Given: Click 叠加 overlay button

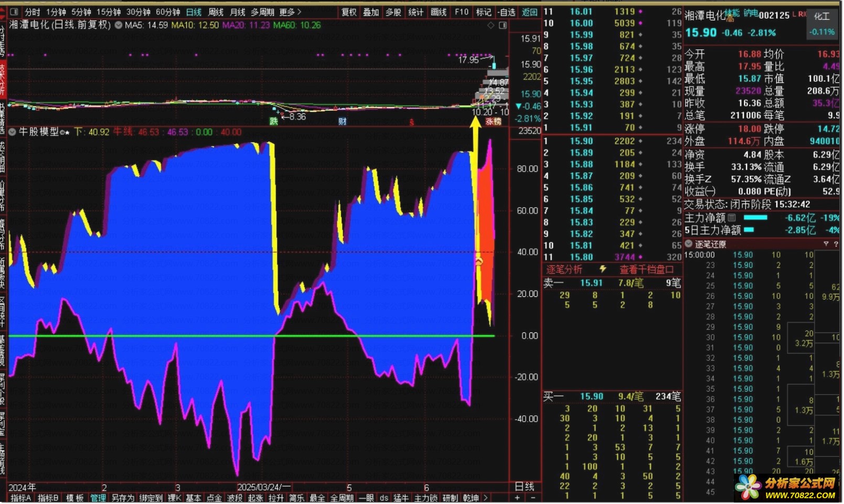Looking at the screenshot, I should coord(371,12).
